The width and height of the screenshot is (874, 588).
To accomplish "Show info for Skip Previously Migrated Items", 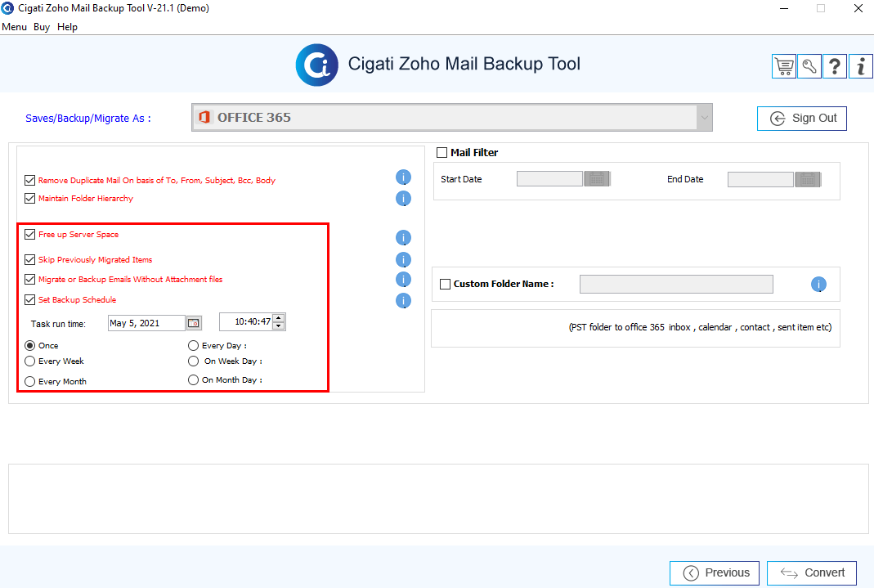I will pos(403,260).
